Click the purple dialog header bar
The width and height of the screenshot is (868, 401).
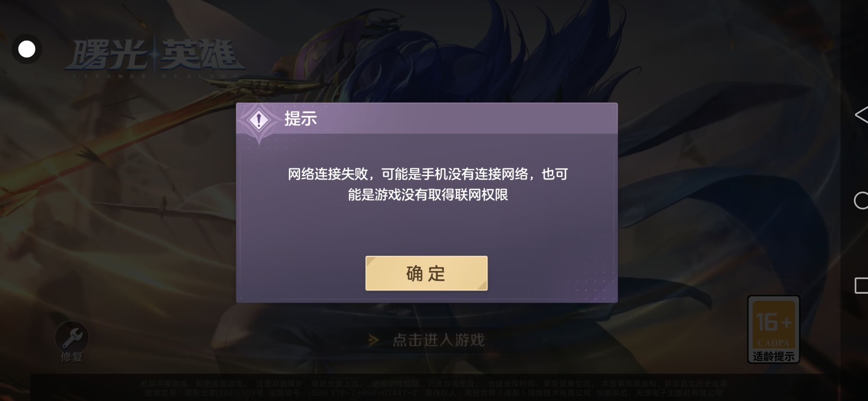[x=427, y=118]
